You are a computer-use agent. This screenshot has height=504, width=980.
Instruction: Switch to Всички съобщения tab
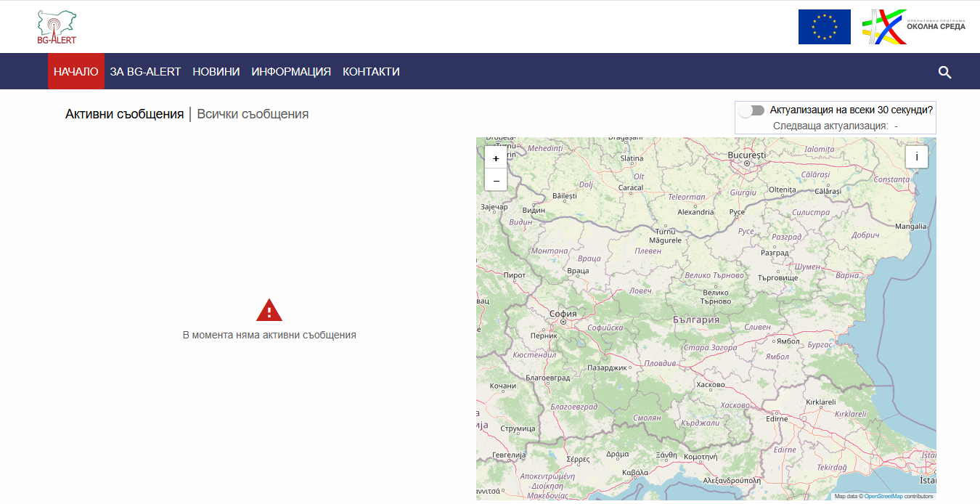(x=253, y=114)
